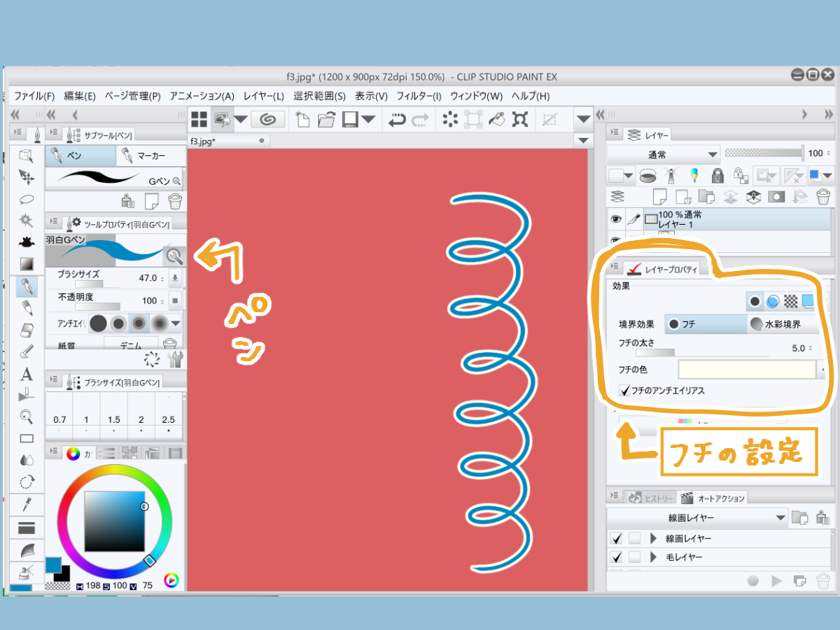Select the Figure rectangle tool
Viewport: 840px width, 630px height.
27,439
